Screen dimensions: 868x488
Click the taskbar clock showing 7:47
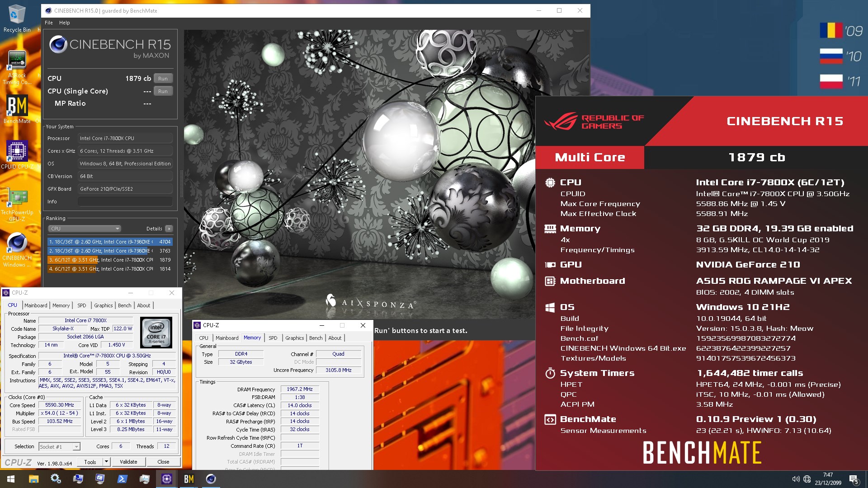(828, 479)
